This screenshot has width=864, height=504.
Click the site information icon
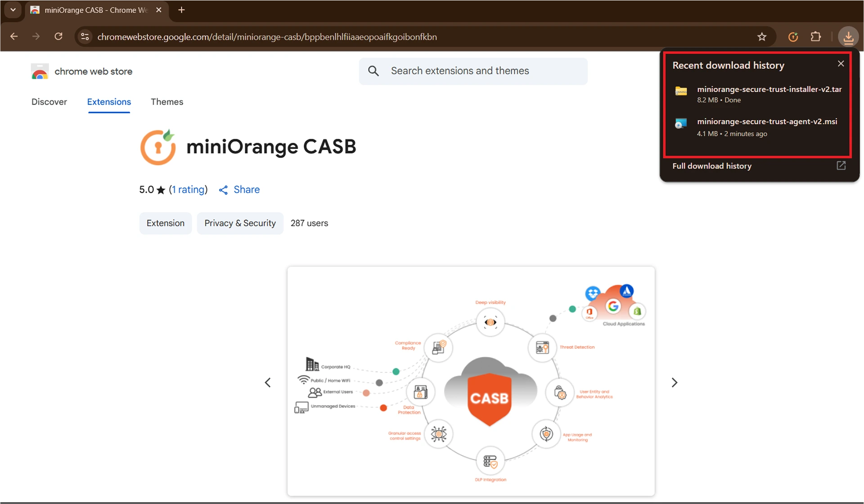[85, 37]
